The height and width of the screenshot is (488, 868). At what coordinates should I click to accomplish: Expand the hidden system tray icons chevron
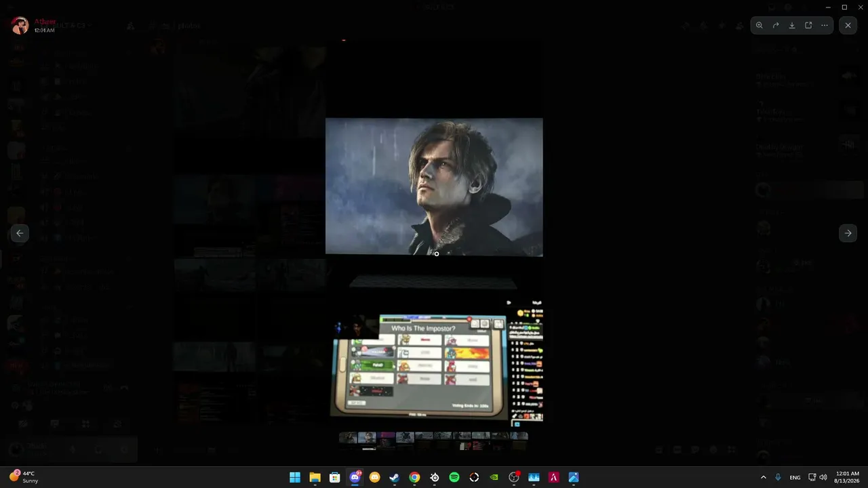[764, 477]
